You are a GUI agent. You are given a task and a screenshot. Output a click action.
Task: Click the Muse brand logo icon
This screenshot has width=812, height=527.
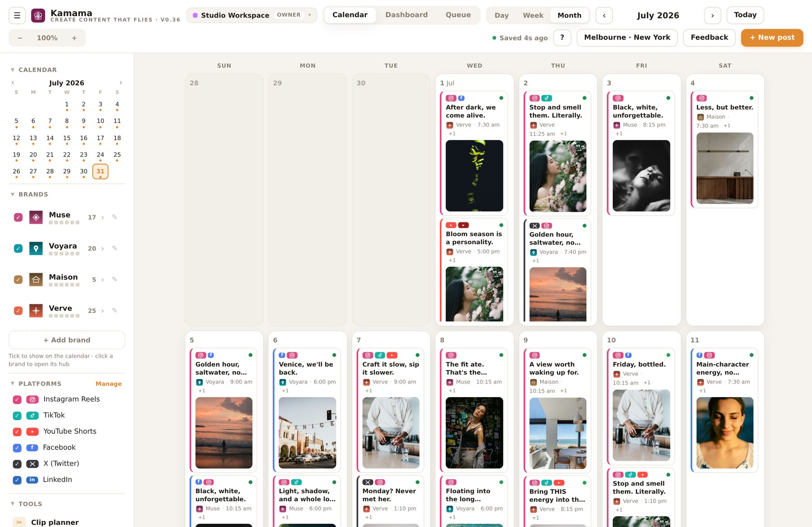(36, 217)
